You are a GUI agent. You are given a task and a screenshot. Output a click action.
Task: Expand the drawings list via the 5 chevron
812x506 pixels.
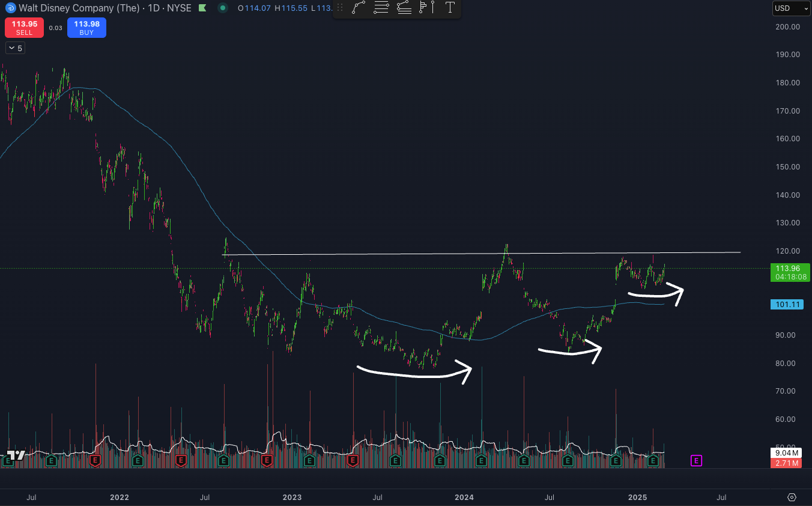(15, 47)
